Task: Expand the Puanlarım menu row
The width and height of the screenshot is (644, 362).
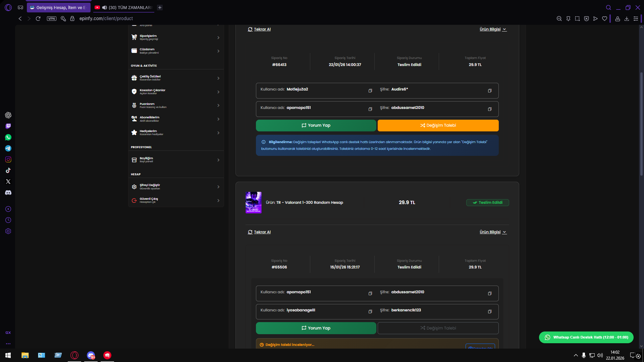Action: pyautogui.click(x=176, y=106)
